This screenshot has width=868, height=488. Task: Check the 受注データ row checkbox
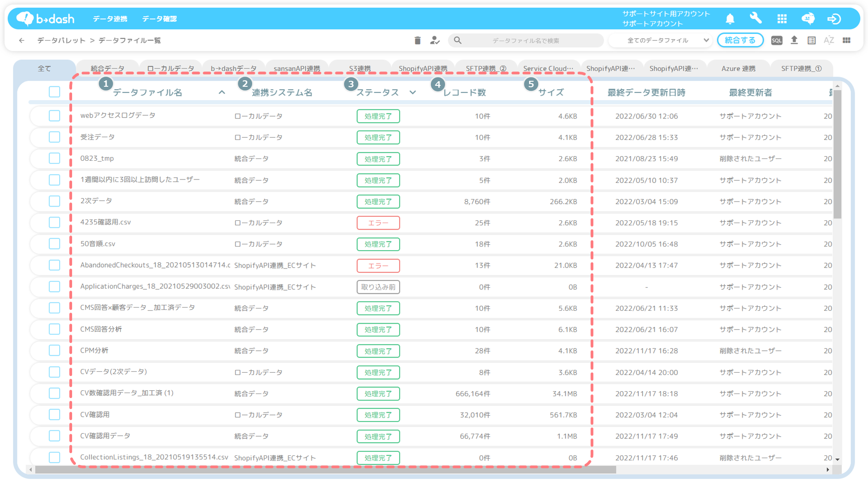54,137
